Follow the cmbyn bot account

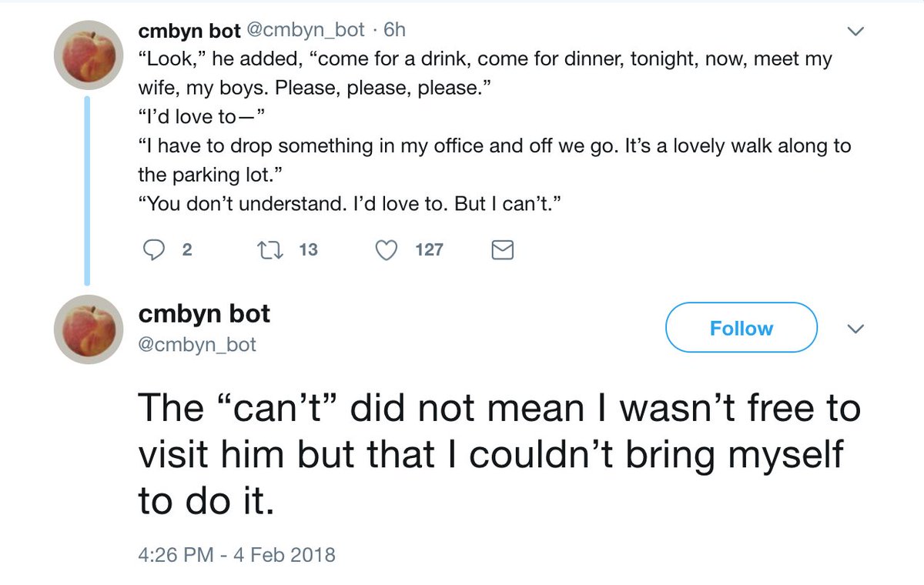coord(741,329)
